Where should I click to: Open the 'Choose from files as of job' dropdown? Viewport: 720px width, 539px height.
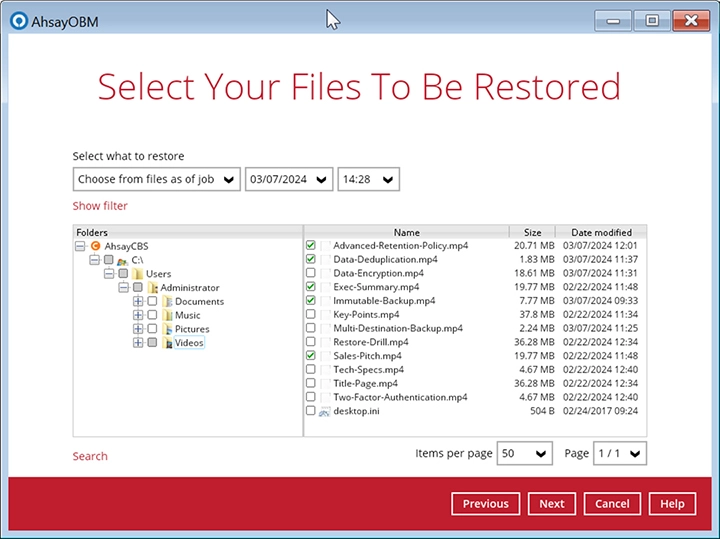157,179
